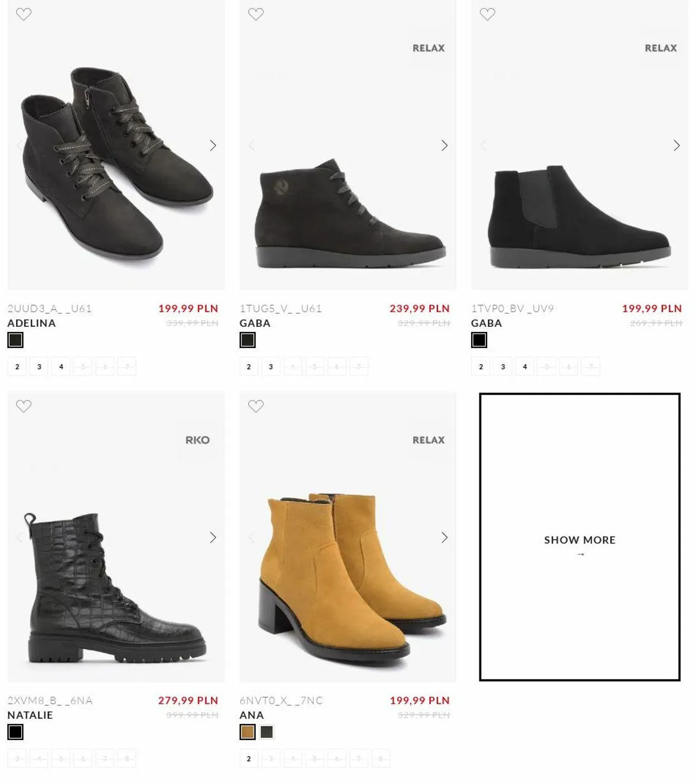Choose the mustard swatch for Ana boots
The height and width of the screenshot is (784, 696).
247,732
